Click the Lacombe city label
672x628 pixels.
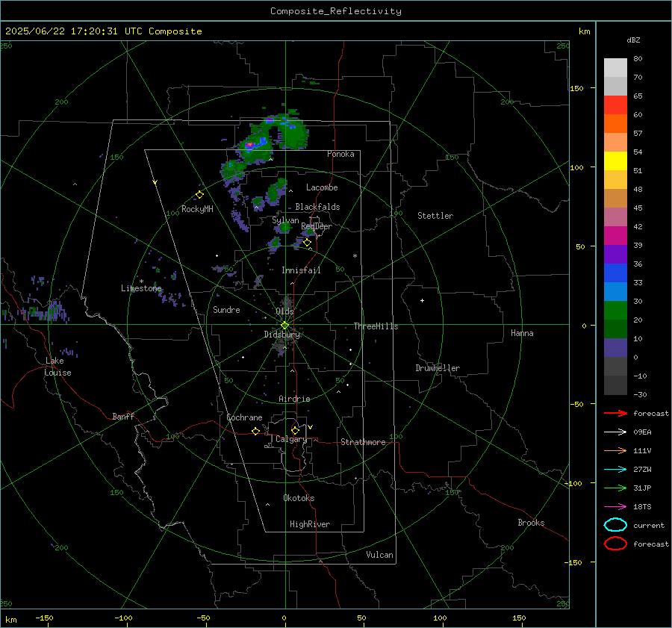[322, 187]
